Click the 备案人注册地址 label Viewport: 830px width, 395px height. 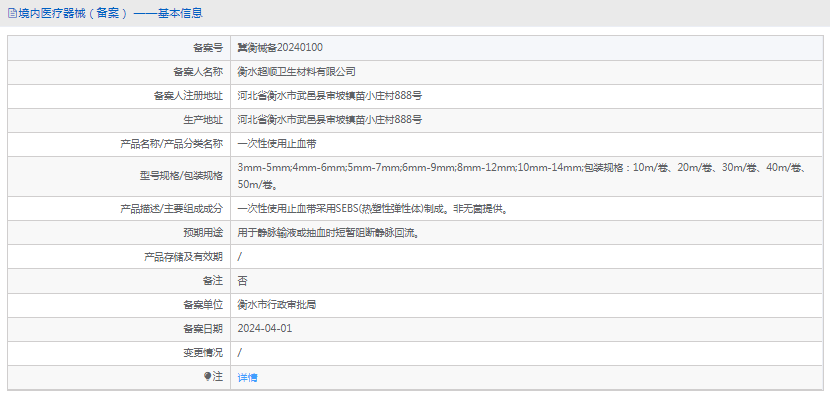(188, 96)
